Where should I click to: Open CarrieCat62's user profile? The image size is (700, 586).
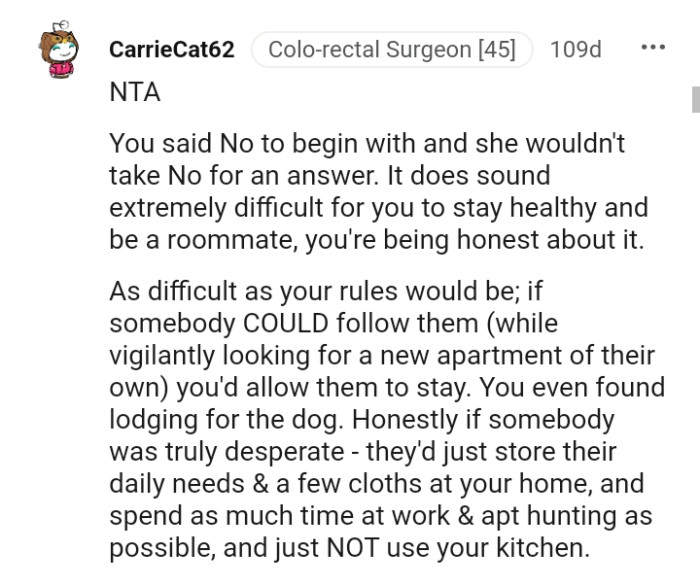[172, 50]
